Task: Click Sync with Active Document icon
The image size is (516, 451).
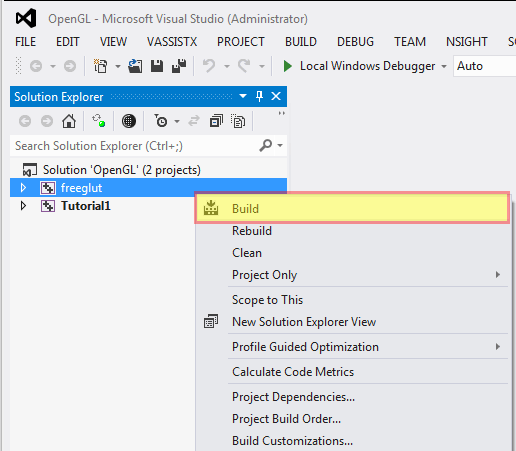Action: click(194, 121)
